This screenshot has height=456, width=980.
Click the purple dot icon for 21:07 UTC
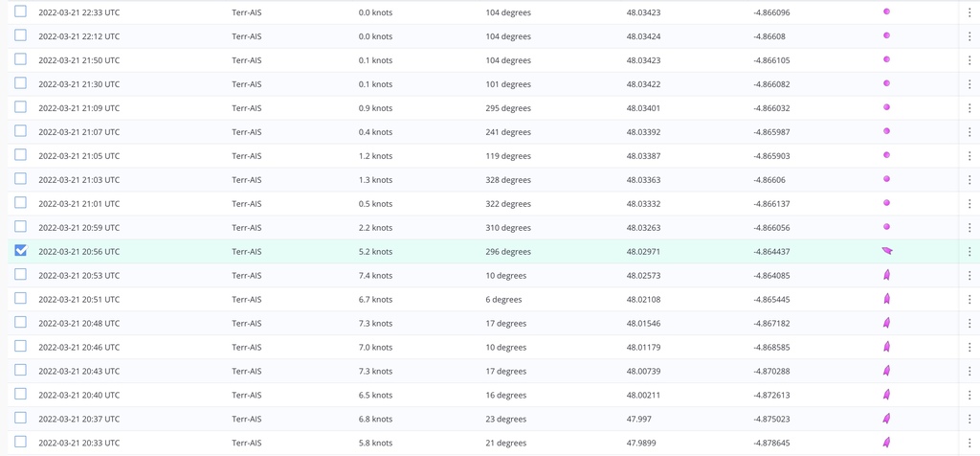coord(886,130)
